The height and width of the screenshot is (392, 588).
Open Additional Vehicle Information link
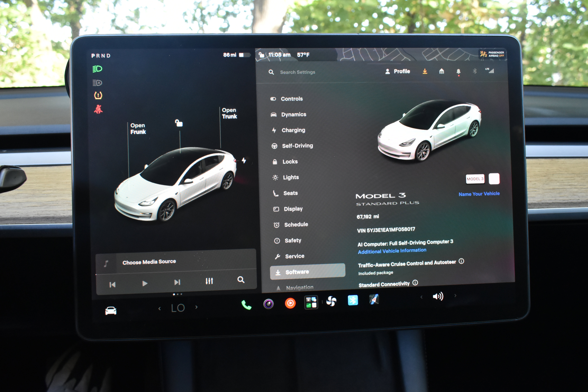coord(392,251)
